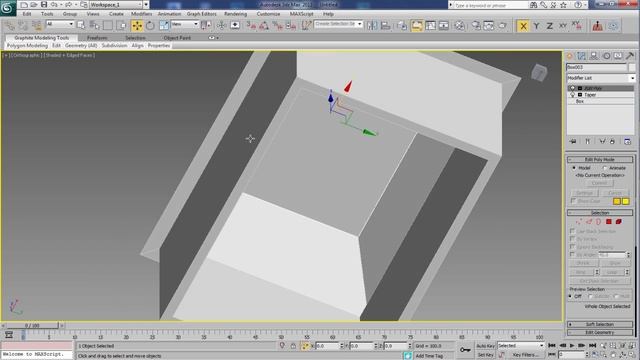
Task: Toggle the Show Cage checkbox
Action: pos(573,201)
